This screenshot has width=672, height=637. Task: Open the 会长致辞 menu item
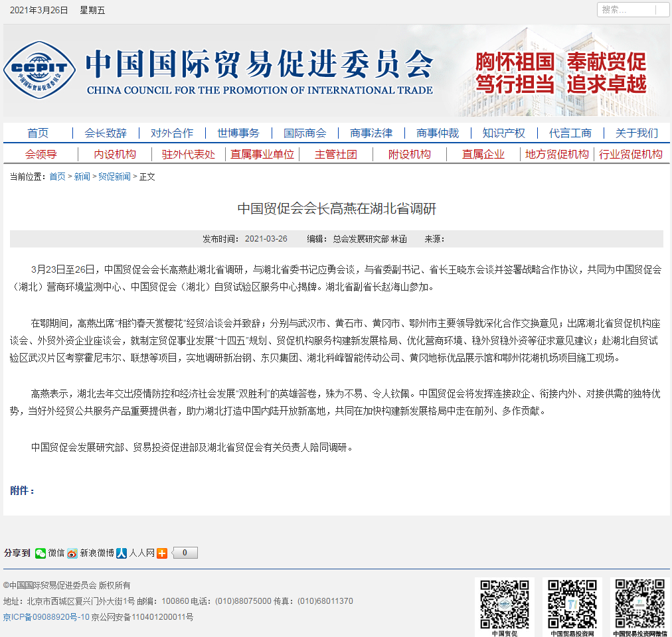pyautogui.click(x=106, y=133)
